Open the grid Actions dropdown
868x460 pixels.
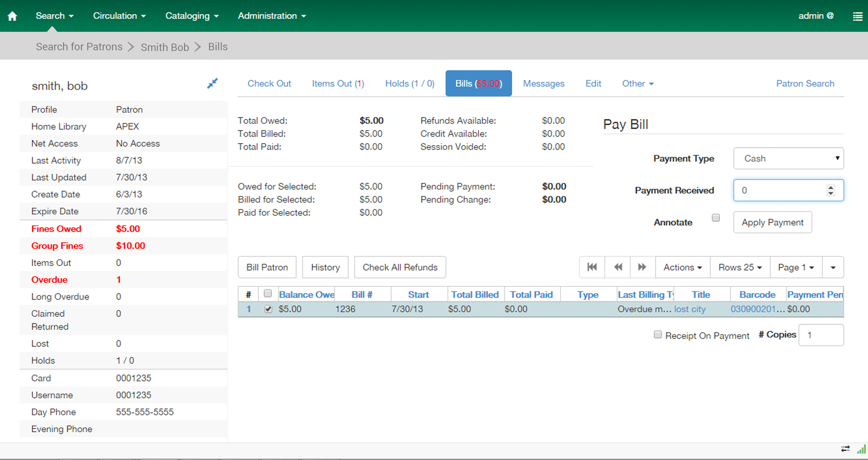click(x=683, y=267)
